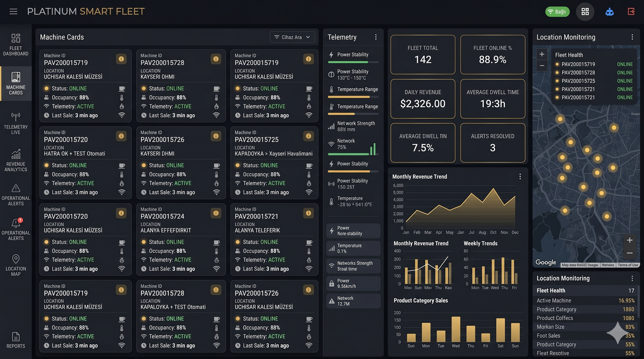Viewport: 644px width, 359px height.
Task: Click Active Machine row in Fleet Health
Action: (585, 301)
